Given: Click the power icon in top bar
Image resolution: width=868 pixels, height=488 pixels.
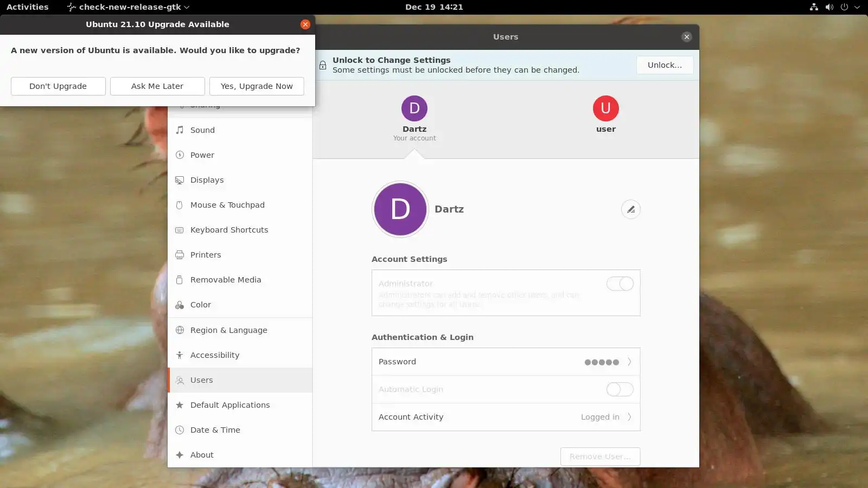Looking at the screenshot, I should click(x=844, y=7).
